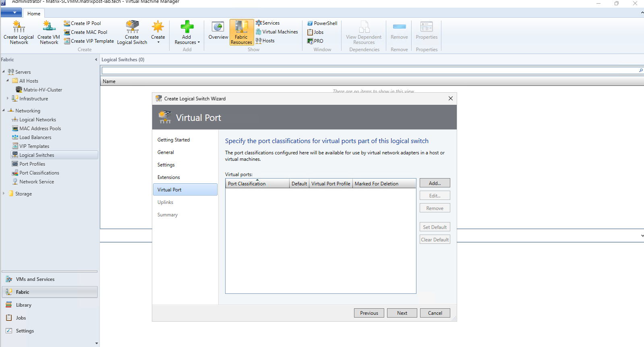Click Add... to add a virtual port
644x347 pixels.
point(435,183)
